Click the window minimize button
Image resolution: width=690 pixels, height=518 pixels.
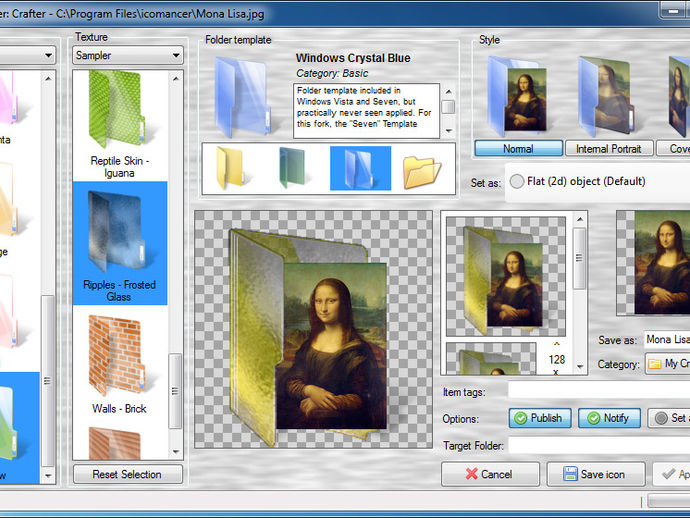[673, 11]
